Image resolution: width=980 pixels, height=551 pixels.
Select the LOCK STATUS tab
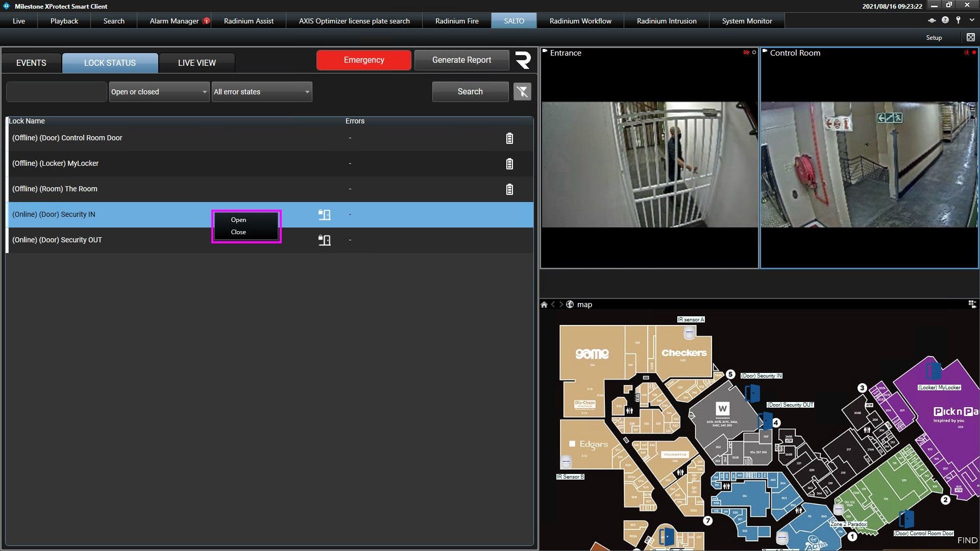click(110, 63)
